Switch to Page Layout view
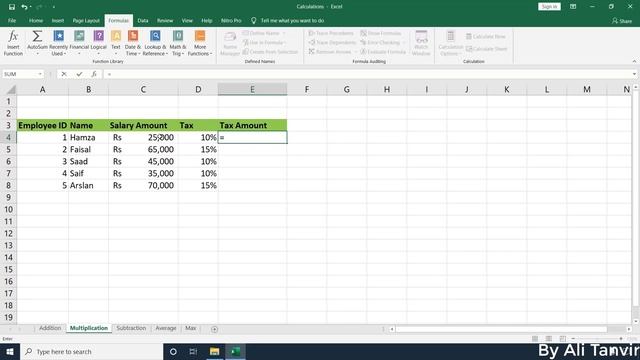The width and height of the screenshot is (640, 360). coord(549,339)
